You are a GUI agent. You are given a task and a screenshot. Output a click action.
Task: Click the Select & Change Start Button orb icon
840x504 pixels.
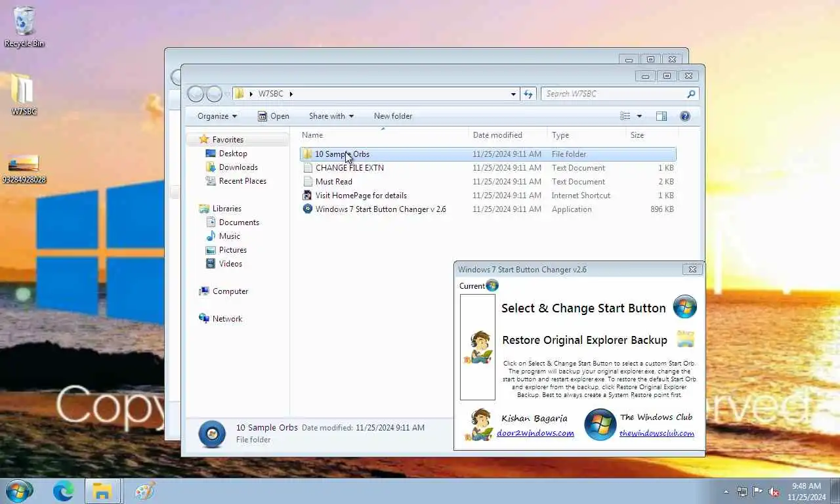click(x=684, y=307)
